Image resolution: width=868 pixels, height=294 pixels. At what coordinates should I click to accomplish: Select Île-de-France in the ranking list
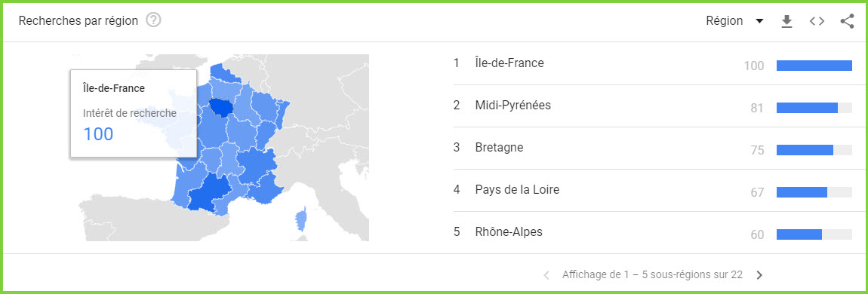click(509, 63)
